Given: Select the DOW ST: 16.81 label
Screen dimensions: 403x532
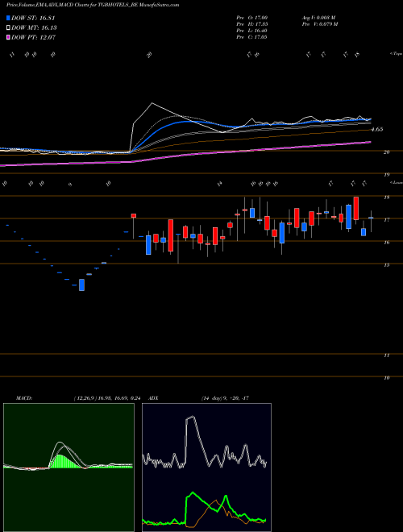Looking at the screenshot, I should (33, 18).
